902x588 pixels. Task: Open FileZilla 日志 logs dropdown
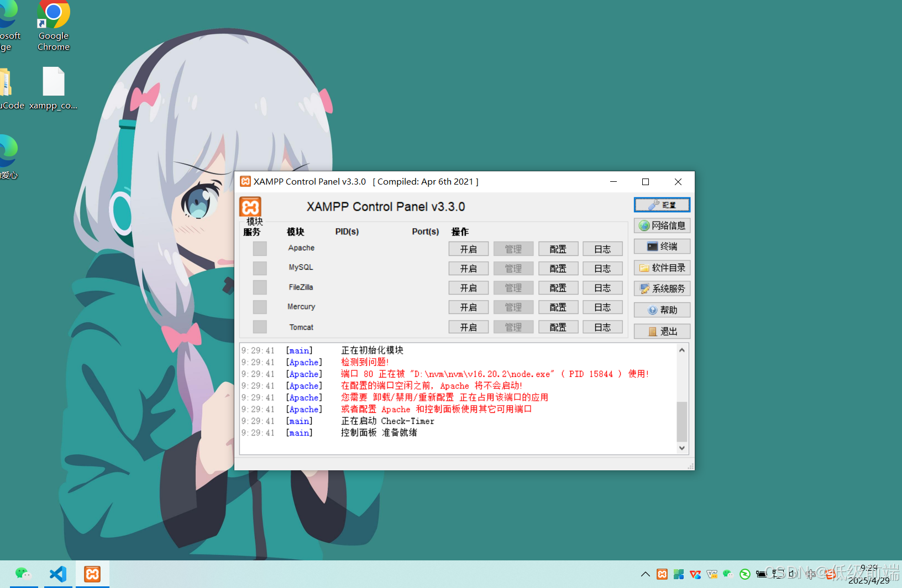pos(602,288)
